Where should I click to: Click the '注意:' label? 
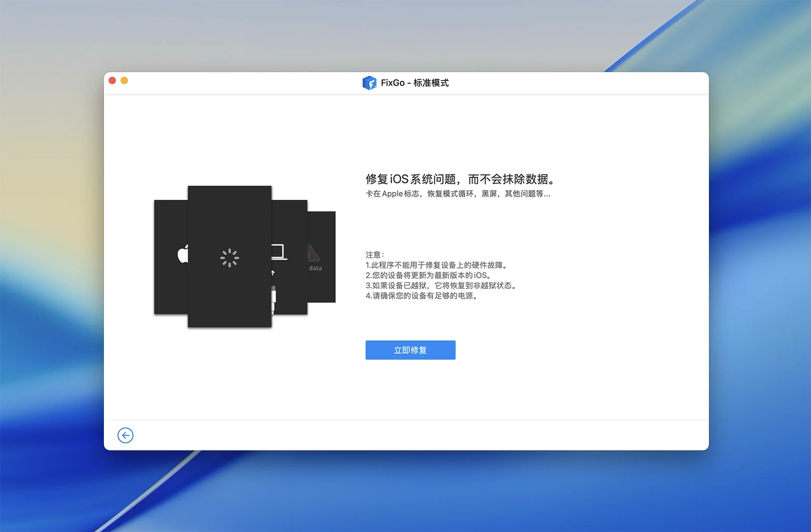(375, 255)
